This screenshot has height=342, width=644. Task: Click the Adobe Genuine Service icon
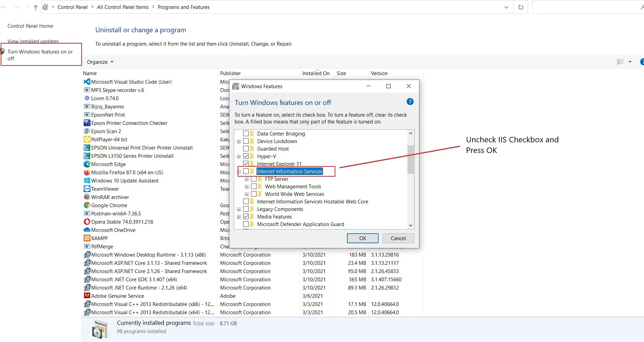(x=87, y=296)
